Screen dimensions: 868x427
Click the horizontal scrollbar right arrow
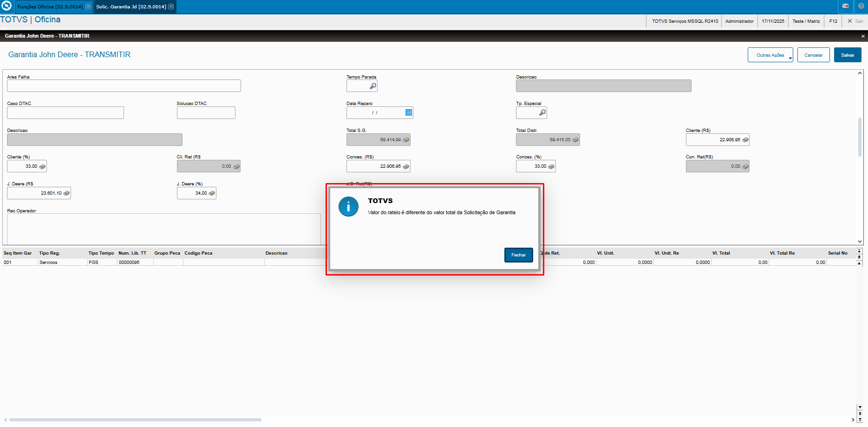coord(853,420)
